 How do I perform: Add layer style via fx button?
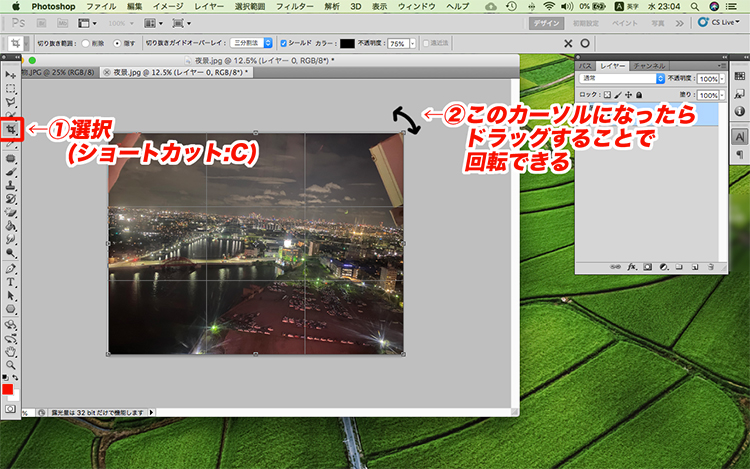[632, 267]
